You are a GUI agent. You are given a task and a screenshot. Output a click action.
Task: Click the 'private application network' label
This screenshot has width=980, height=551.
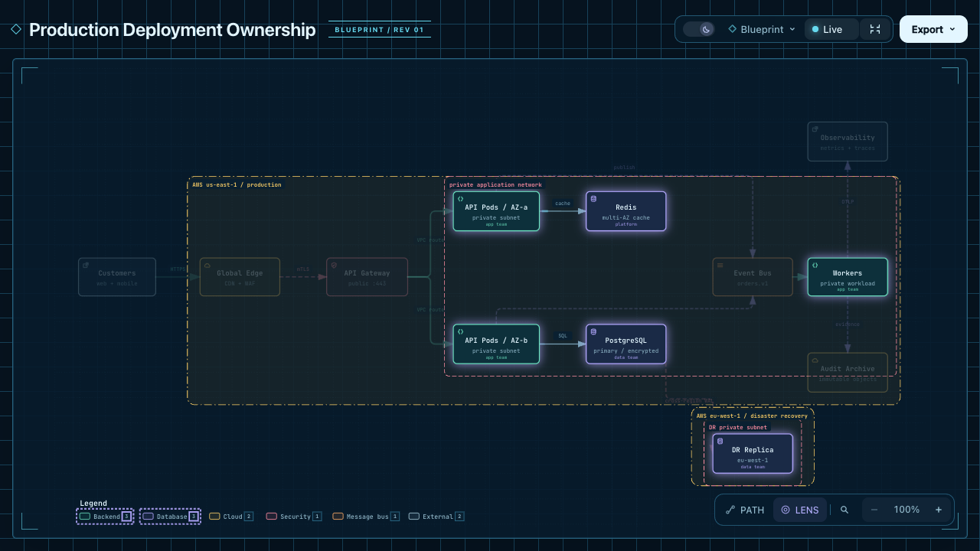click(x=495, y=184)
